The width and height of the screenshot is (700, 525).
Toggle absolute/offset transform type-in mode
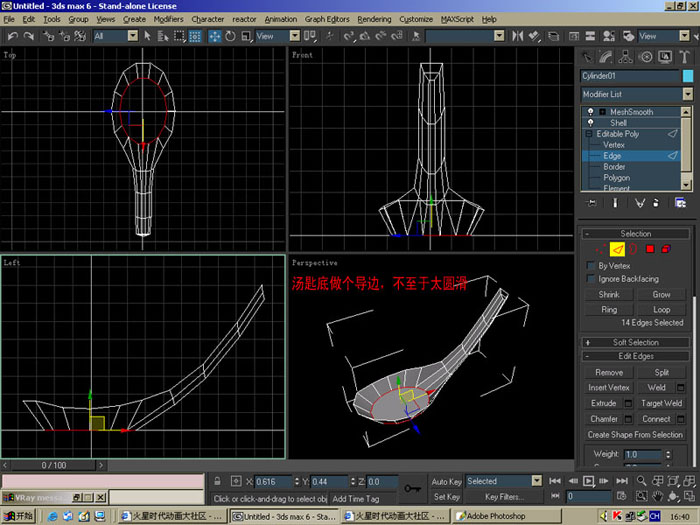coord(236,481)
